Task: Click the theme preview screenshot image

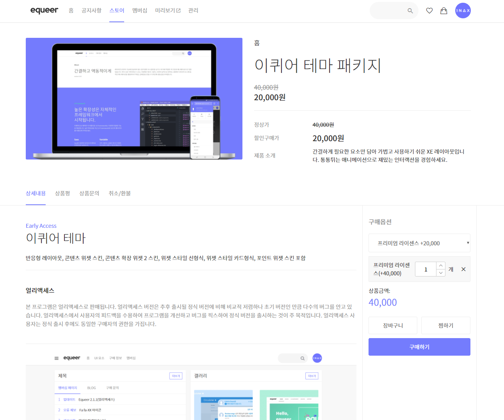Action: [191, 385]
